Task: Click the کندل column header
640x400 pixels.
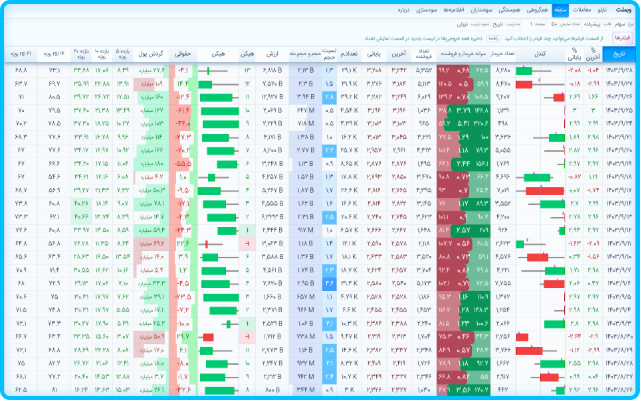Action: pyautogui.click(x=540, y=54)
